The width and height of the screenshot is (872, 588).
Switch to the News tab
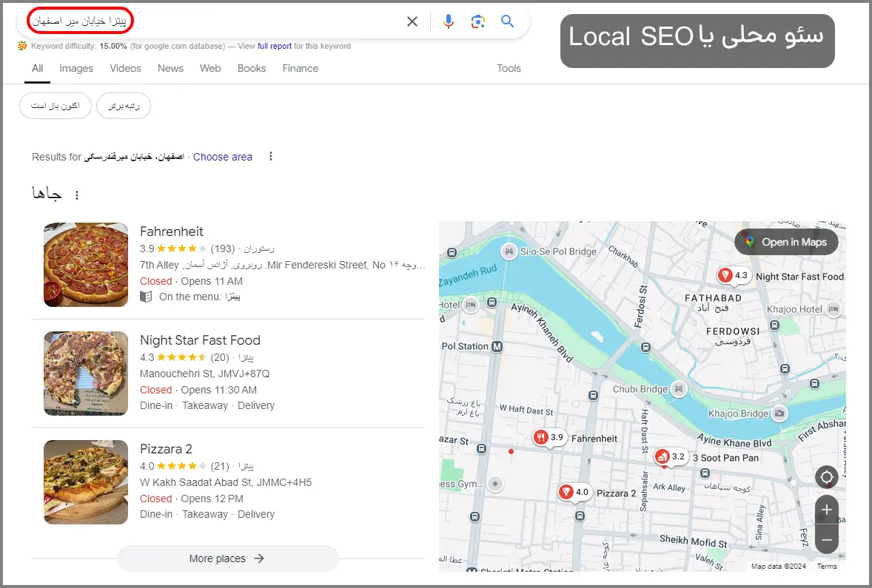[170, 68]
